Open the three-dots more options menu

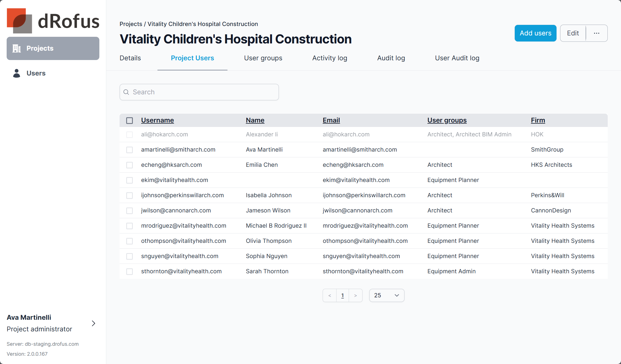597,33
